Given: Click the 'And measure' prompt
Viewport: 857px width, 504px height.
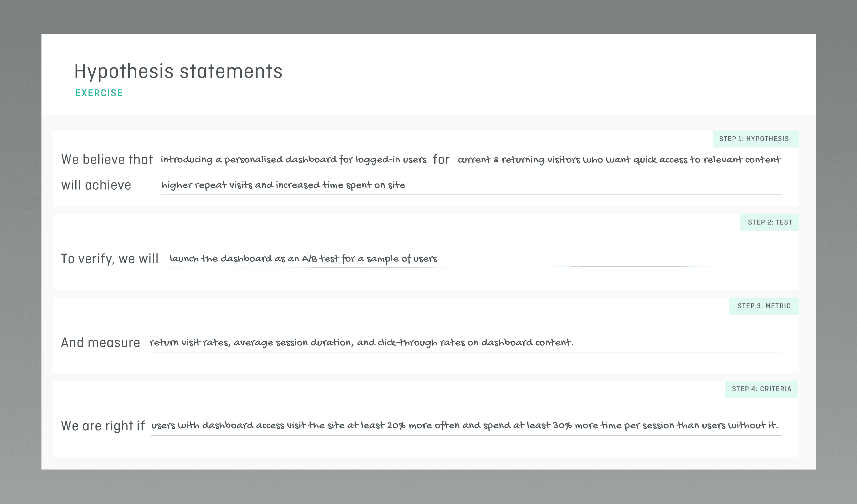Looking at the screenshot, I should 100,343.
